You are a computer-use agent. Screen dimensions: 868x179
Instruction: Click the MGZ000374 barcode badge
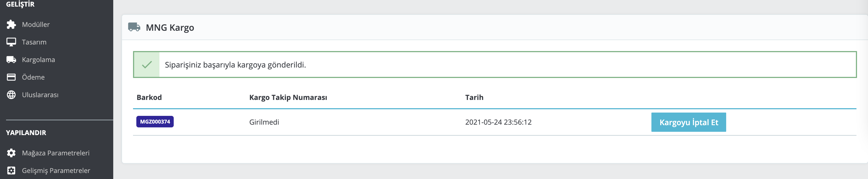coord(155,121)
